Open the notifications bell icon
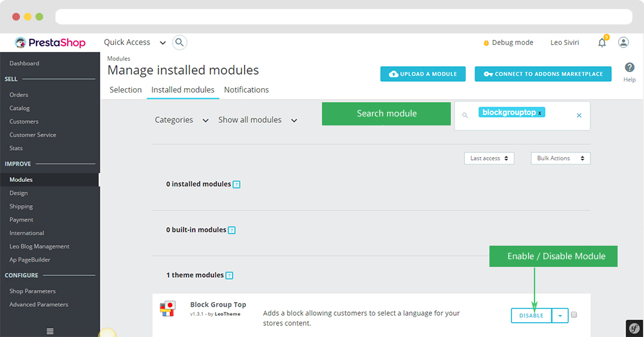Viewport: 644px width, 337px height. (x=602, y=42)
